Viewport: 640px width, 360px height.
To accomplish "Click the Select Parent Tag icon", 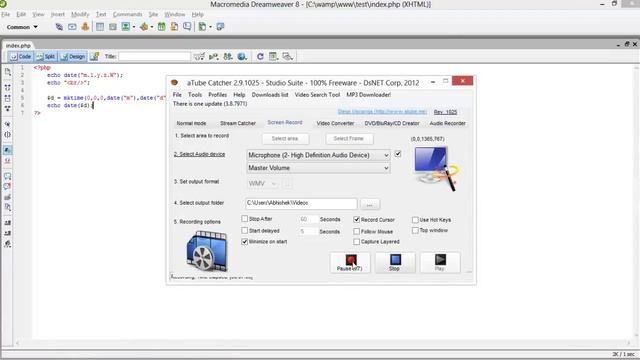I will tap(8, 124).
